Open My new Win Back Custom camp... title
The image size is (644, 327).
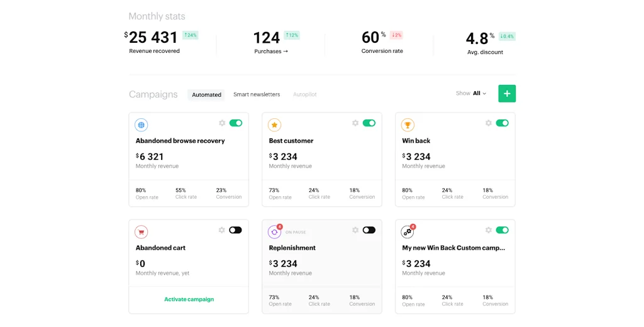pyautogui.click(x=453, y=248)
